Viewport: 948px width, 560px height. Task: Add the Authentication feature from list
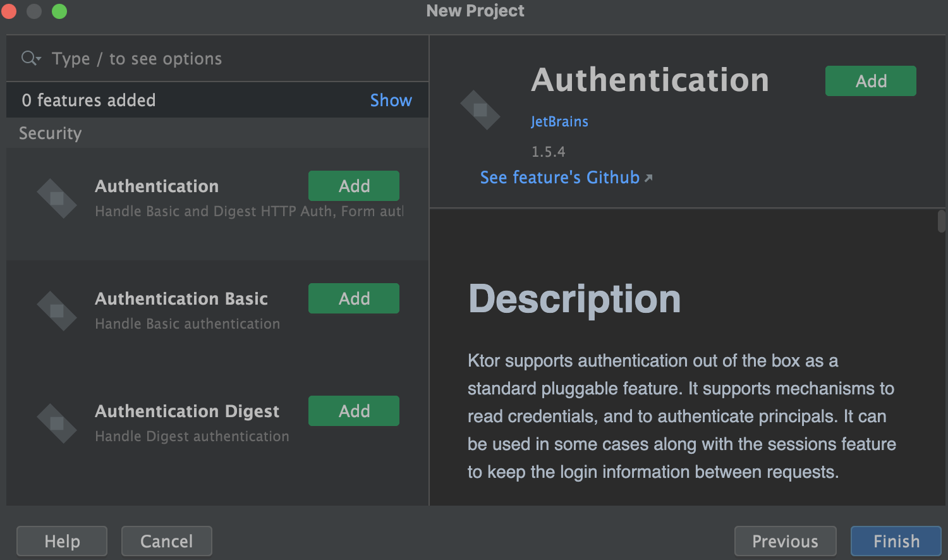[x=354, y=186]
